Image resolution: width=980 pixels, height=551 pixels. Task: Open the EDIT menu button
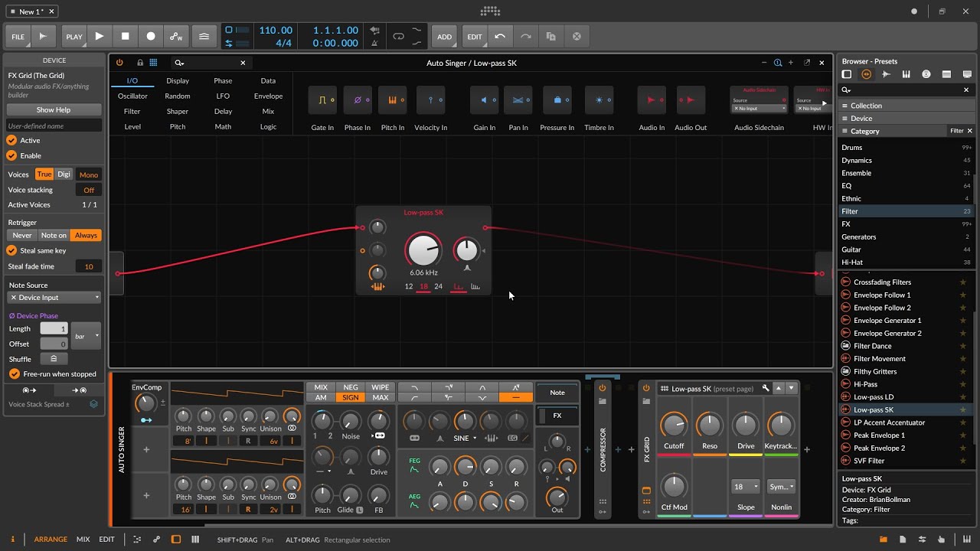tap(475, 36)
